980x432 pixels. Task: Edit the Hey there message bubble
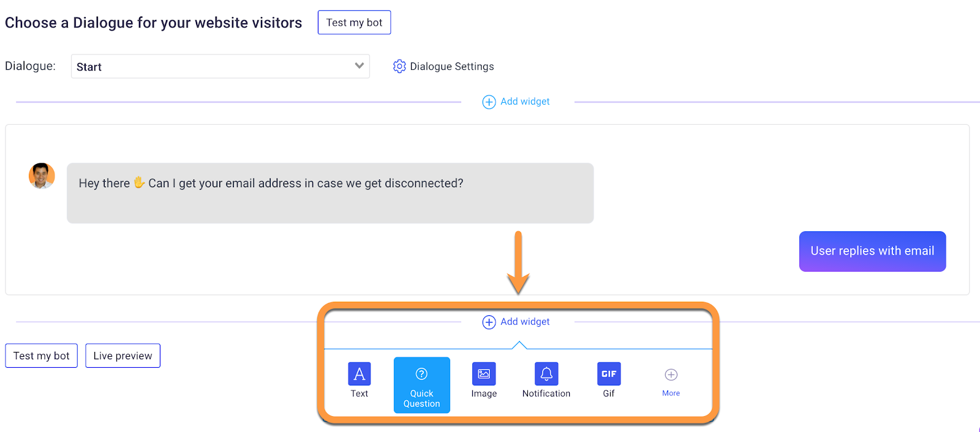(330, 193)
